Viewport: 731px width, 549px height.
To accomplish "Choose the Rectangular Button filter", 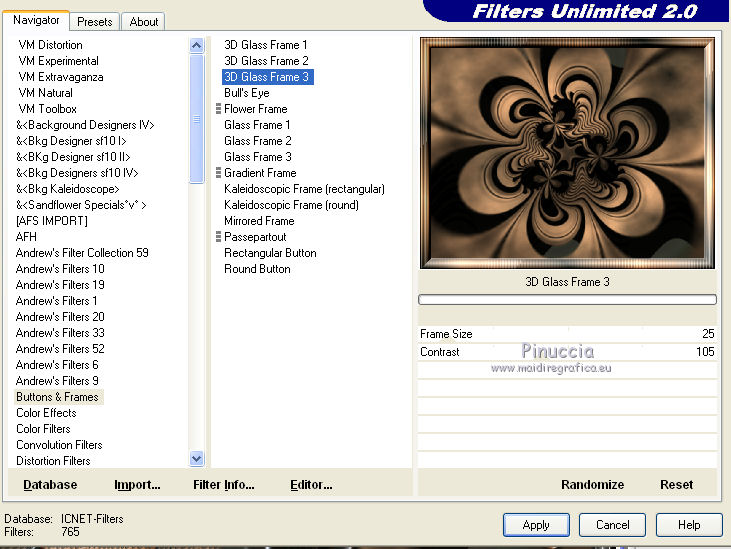I will click(270, 253).
